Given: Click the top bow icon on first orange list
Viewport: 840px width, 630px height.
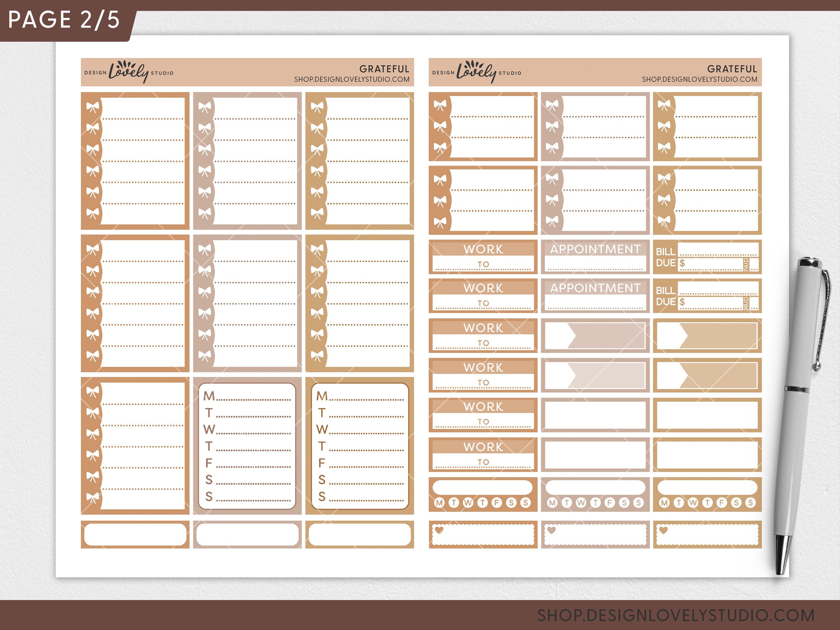Looking at the screenshot, I should pos(92,108).
